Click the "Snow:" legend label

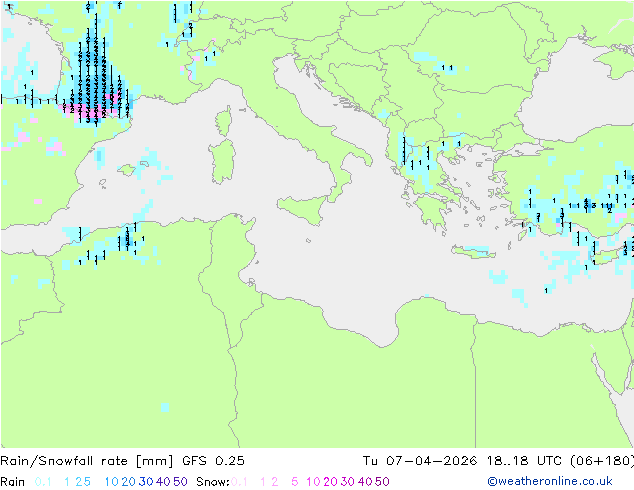coord(213,482)
